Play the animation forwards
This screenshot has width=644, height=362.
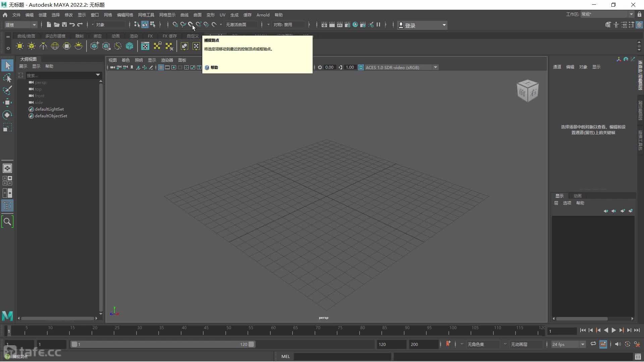[x=613, y=330]
